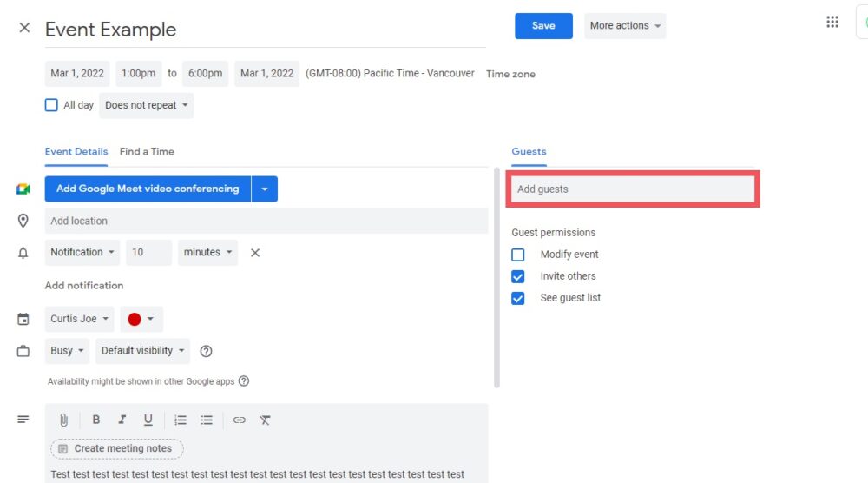Change the 1:00pm start time
Viewport: 868px width, 483px height.
(138, 73)
